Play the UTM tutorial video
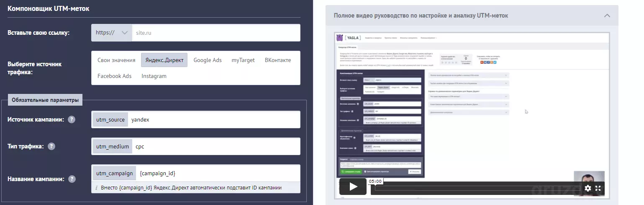 (x=353, y=187)
